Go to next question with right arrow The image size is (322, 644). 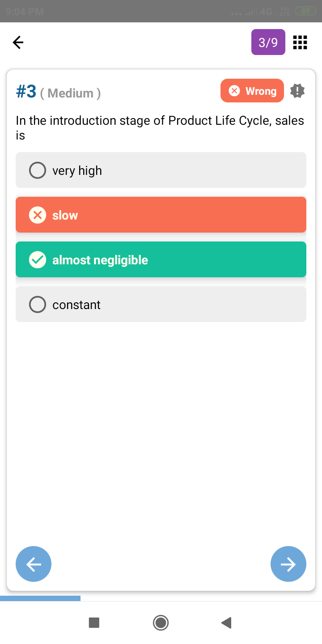click(x=288, y=564)
